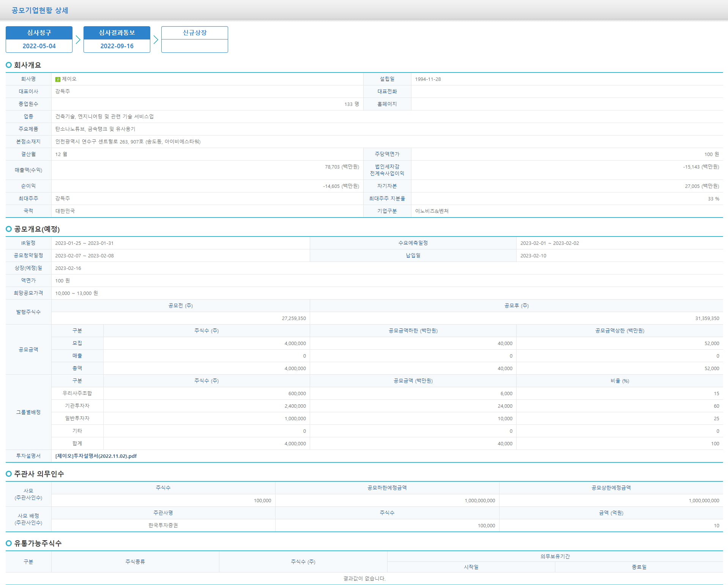Viewport: 728px width, 585px height.
Task: Click pre-tax income value -15,143 (백만원)
Action: tap(701, 167)
